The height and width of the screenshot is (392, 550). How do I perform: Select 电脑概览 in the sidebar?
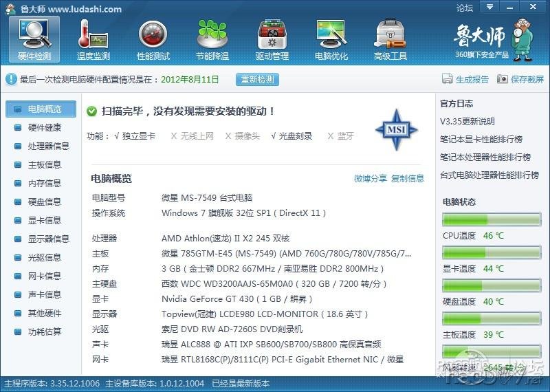point(44,109)
